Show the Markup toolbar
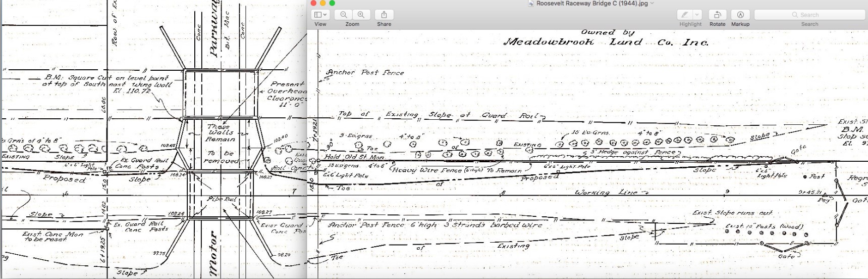Viewport: 868px width, 279px height. click(x=740, y=15)
